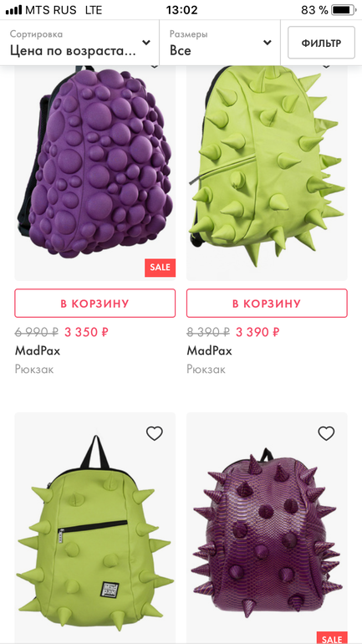Screen dimensions: 362x644
Task: Open the purple bubble backpack image
Action: tap(94, 172)
